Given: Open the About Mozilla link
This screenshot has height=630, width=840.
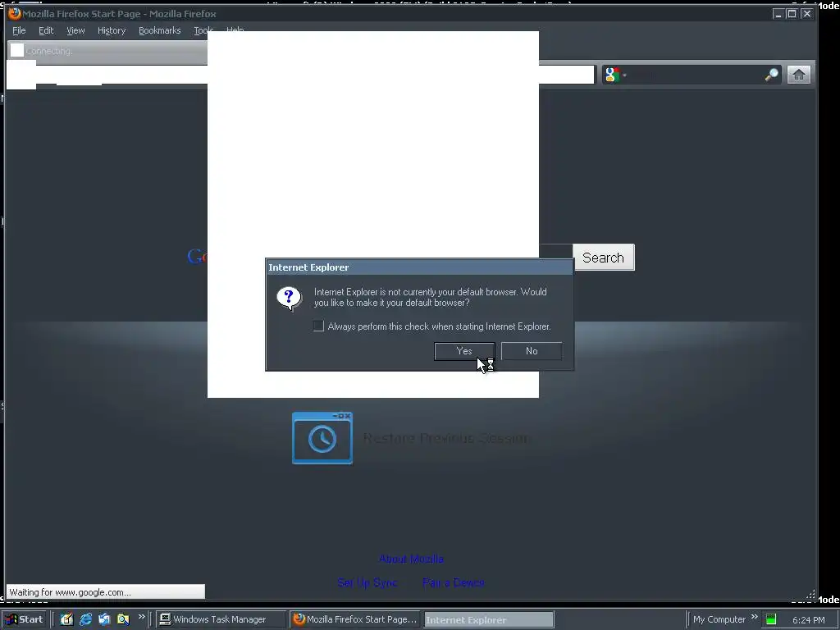Looking at the screenshot, I should coord(412,559).
